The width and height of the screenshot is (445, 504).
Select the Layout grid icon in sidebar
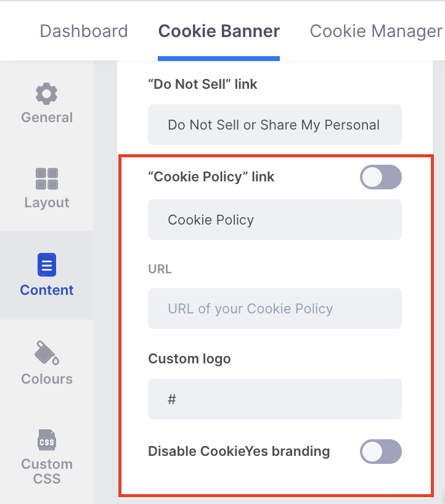click(47, 178)
